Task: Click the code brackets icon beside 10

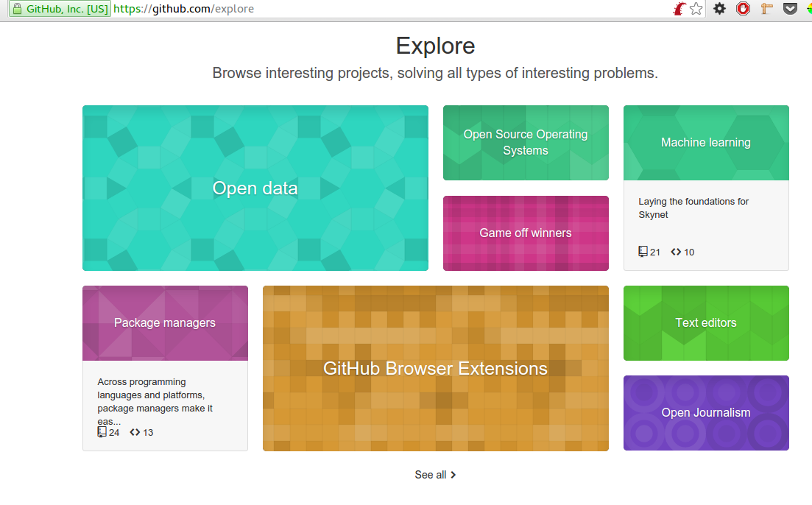Action: coord(676,252)
